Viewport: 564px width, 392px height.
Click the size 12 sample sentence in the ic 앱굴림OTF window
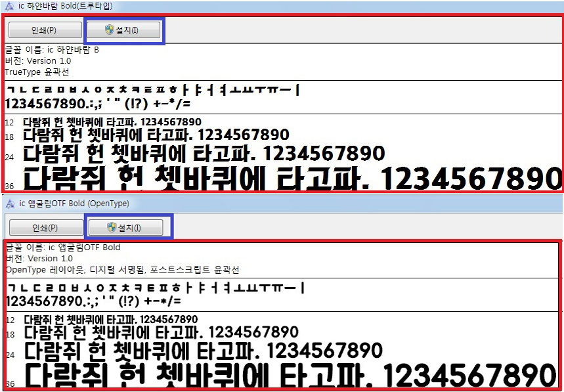point(111,319)
